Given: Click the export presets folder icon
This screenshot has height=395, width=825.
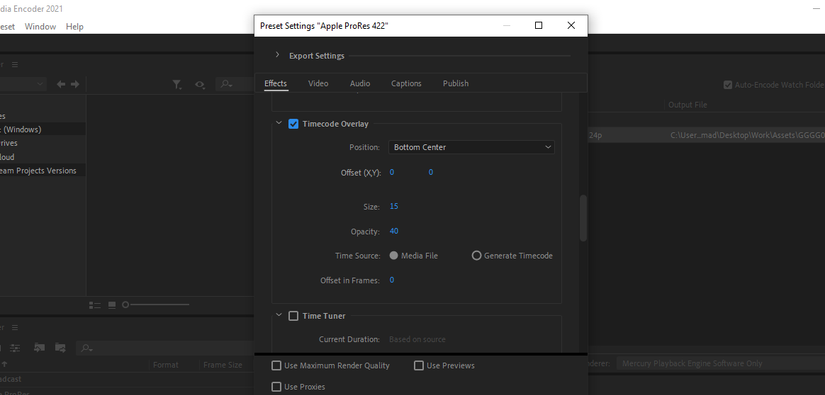Looking at the screenshot, I should (61, 348).
